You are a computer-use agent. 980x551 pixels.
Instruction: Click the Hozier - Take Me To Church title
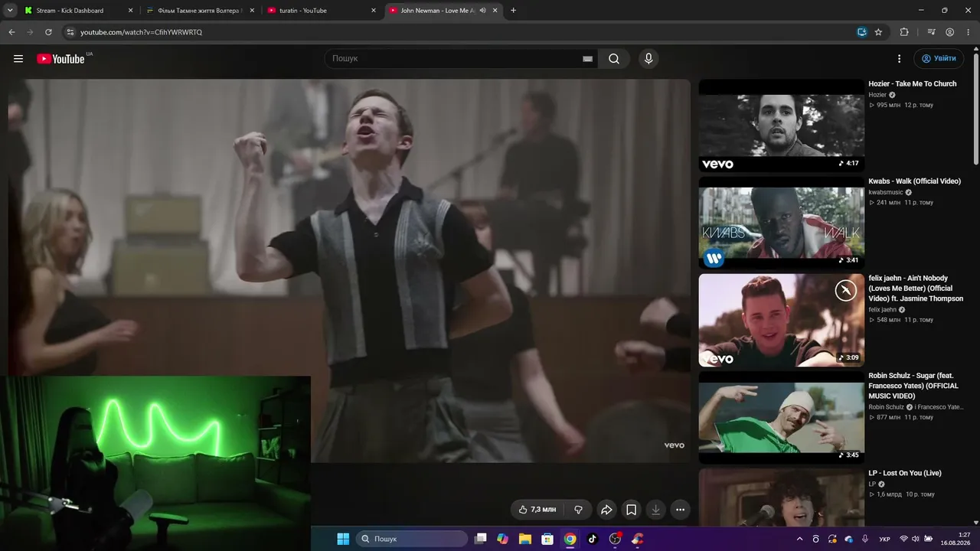coord(913,84)
